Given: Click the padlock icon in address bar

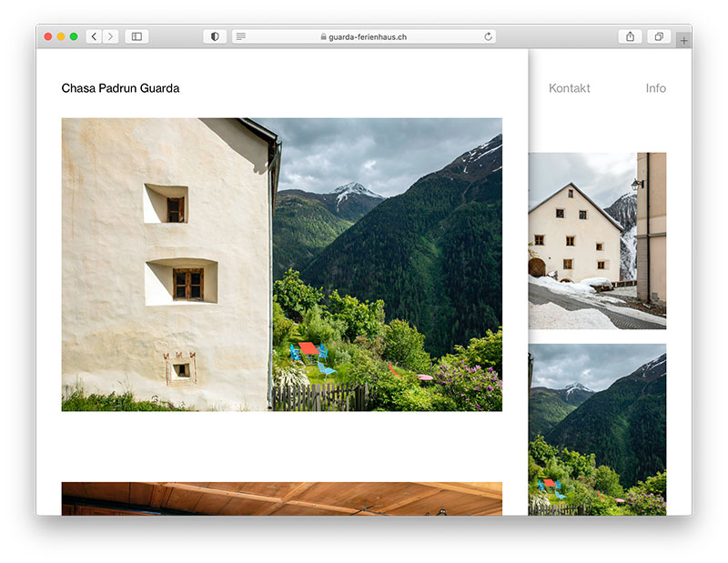Looking at the screenshot, I should pyautogui.click(x=323, y=37).
